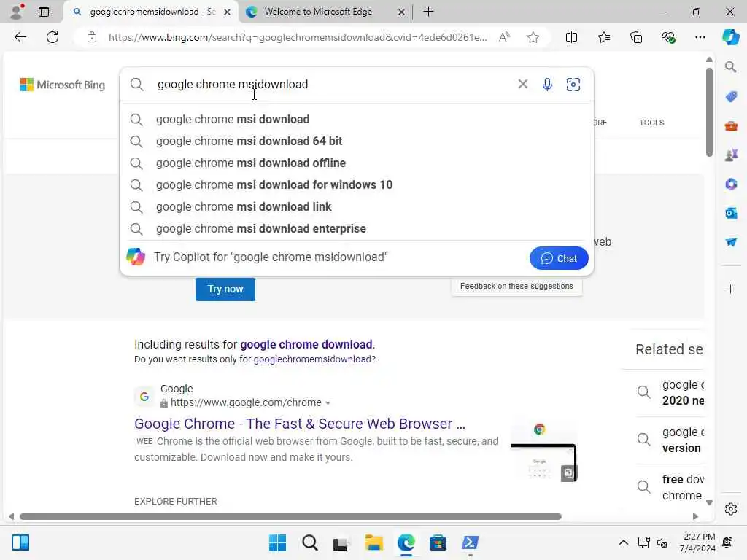Open Settings and more ellipsis menu
Screen dimensions: 747x560
coord(700,37)
